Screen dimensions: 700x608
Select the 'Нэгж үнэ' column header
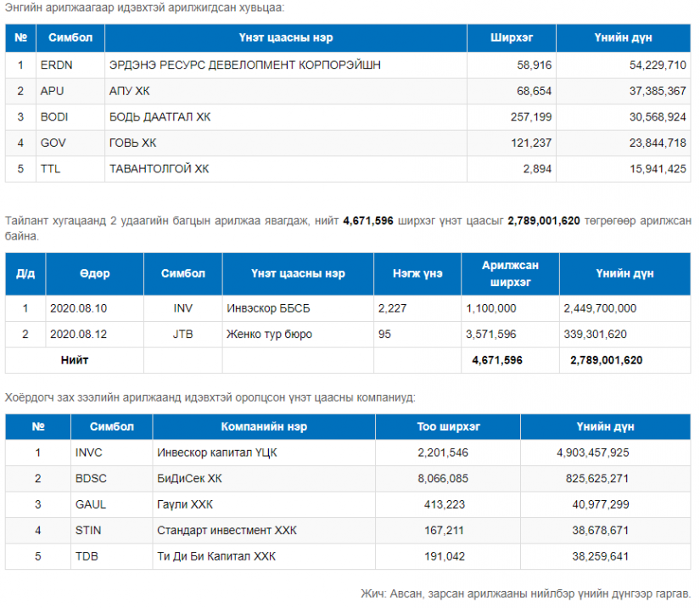(417, 273)
